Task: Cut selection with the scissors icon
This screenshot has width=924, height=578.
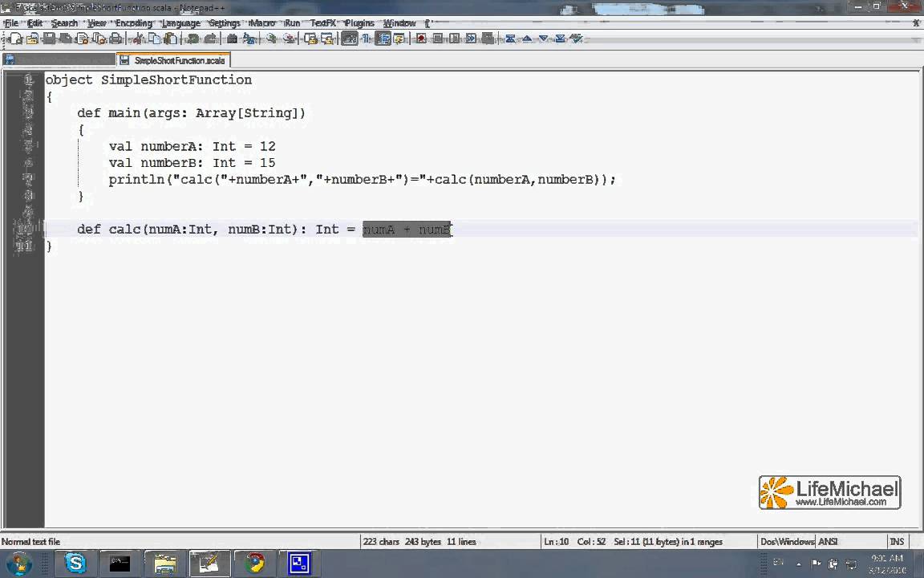Action: 137,39
